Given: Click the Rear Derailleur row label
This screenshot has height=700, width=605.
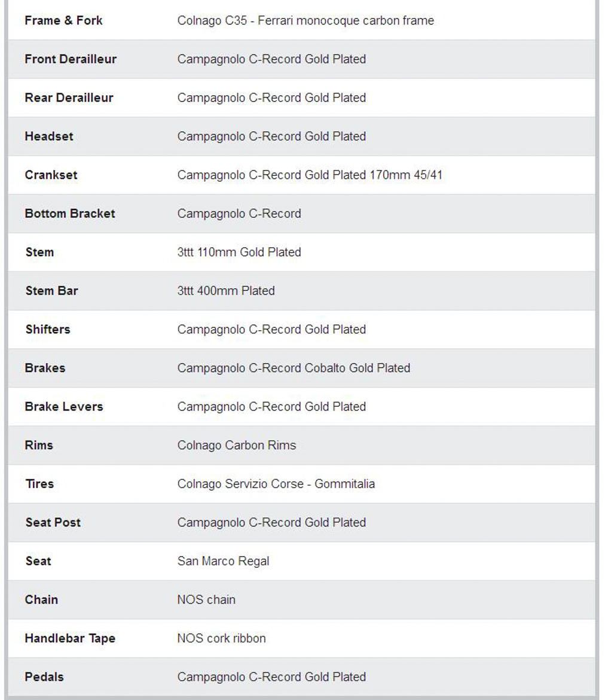Looking at the screenshot, I should [x=69, y=98].
